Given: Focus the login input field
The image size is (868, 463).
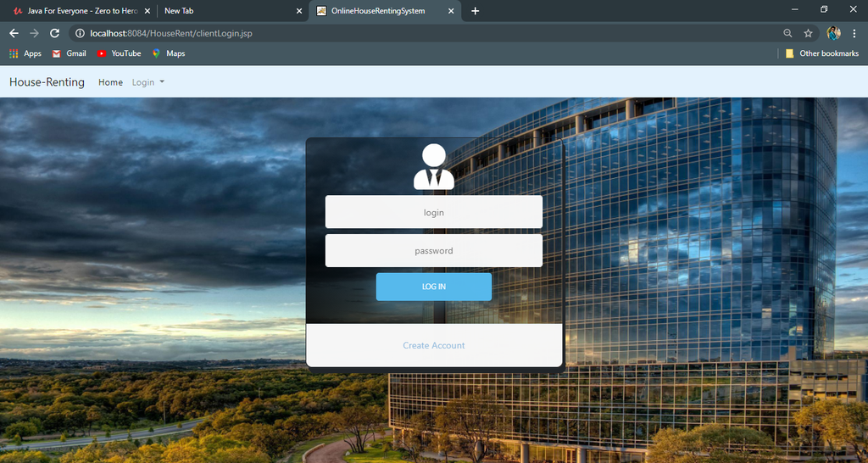Looking at the screenshot, I should (x=433, y=211).
